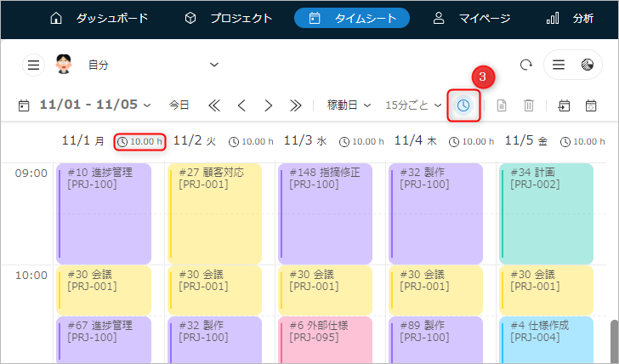Jump back with the double left arrow
Viewport: 619px width, 364px height.
[x=214, y=105]
